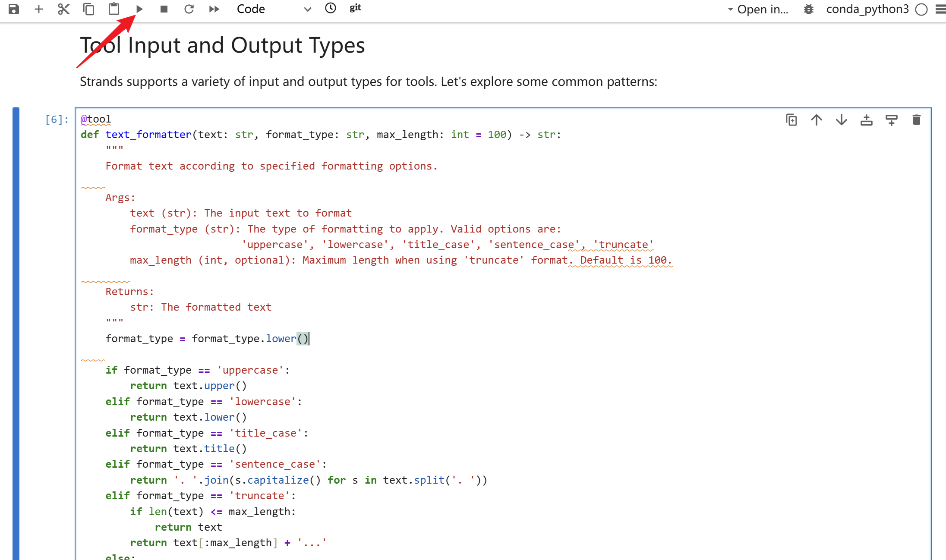This screenshot has width=946, height=560.
Task: Click the kernel status circle indicator
Action: pyautogui.click(x=921, y=9)
